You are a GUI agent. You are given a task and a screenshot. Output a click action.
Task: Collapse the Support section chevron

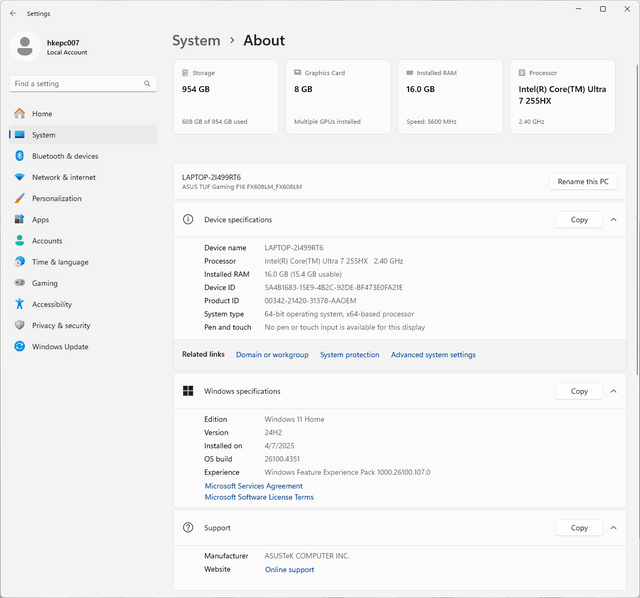tap(613, 527)
